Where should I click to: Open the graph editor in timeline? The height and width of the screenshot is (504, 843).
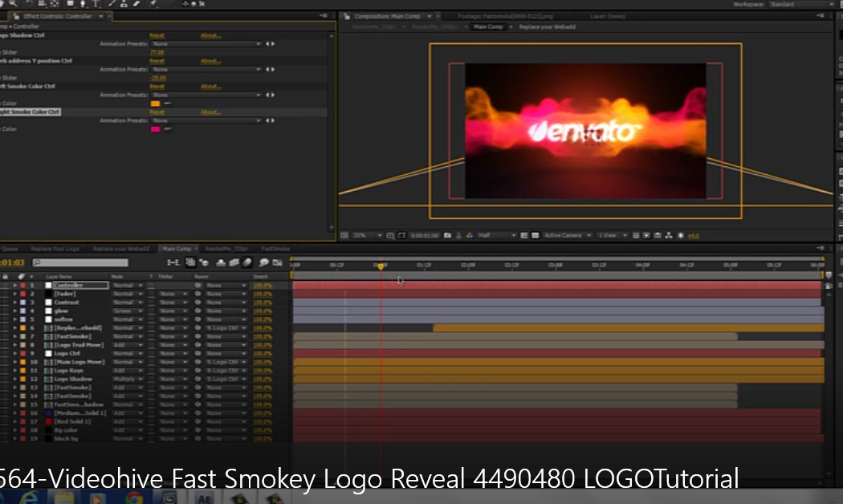pos(278,262)
